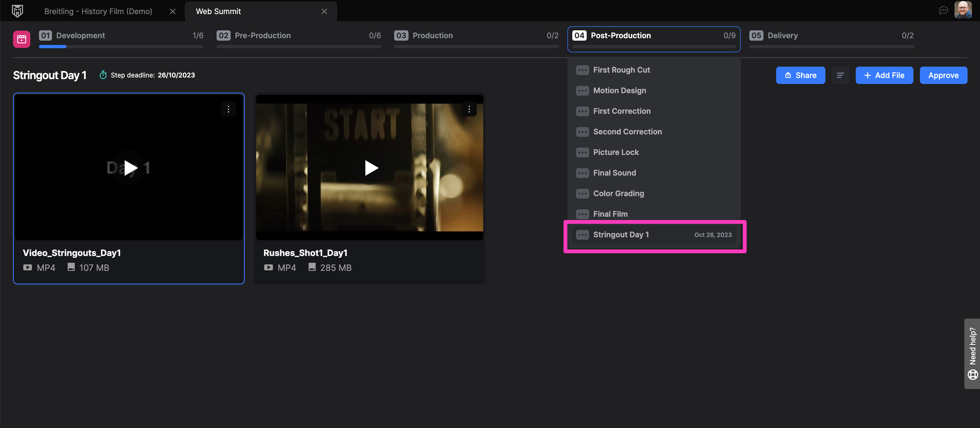Click the Approve button

943,75
